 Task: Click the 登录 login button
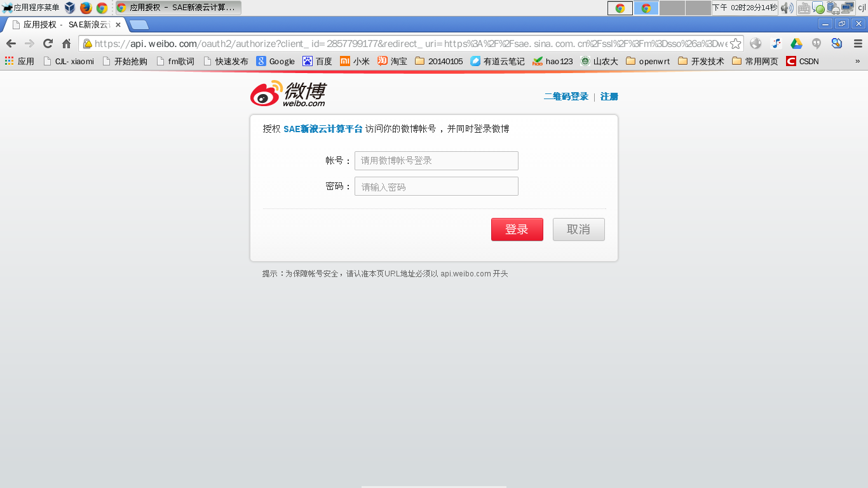(517, 229)
